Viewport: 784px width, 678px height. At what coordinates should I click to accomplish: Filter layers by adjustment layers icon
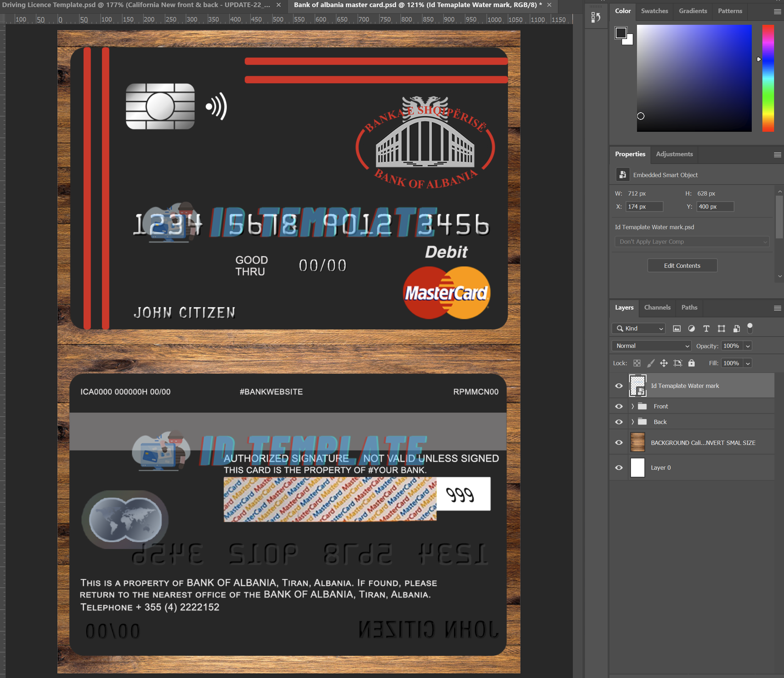point(691,328)
